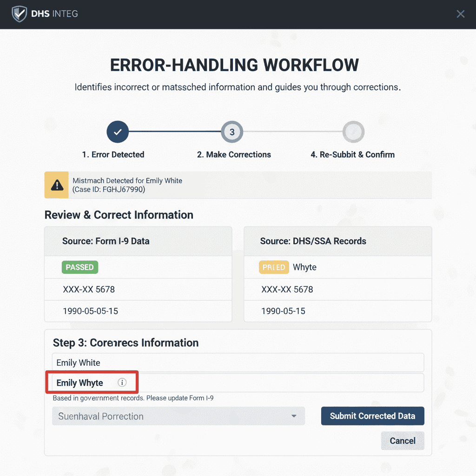The image size is (476, 476).
Task: Click the mismatch warning triangle icon
Action: pos(57,185)
